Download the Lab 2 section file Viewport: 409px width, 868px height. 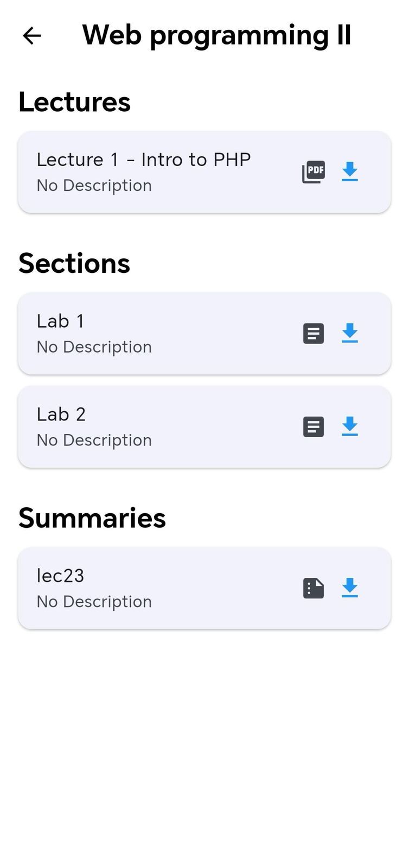pyautogui.click(x=350, y=426)
